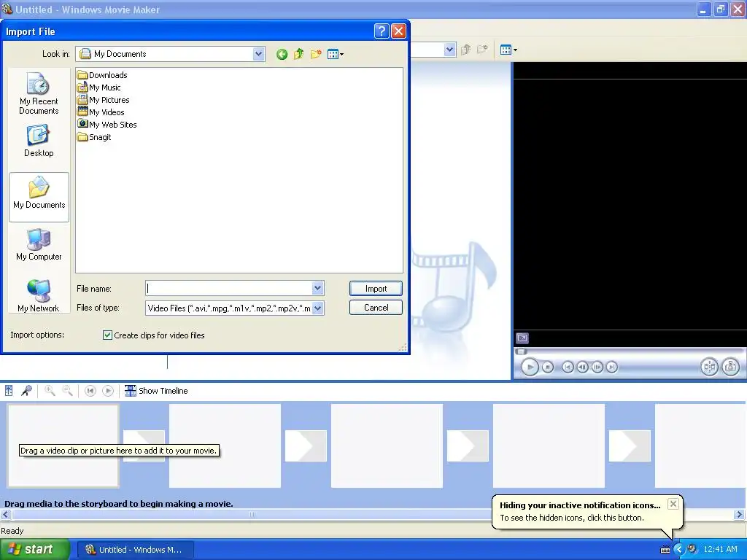Click New Collection Folder icon in Movie Maker
This screenshot has width=747, height=560.
tap(483, 50)
